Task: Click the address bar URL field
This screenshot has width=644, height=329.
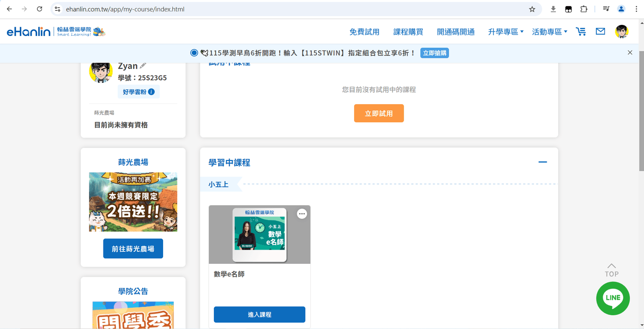Action: pos(292,9)
